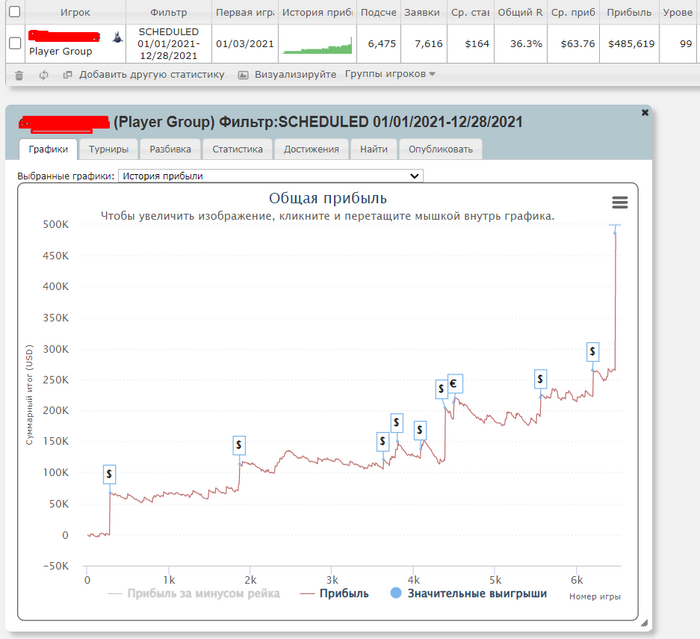Check the Player Group row checkbox

15,43
